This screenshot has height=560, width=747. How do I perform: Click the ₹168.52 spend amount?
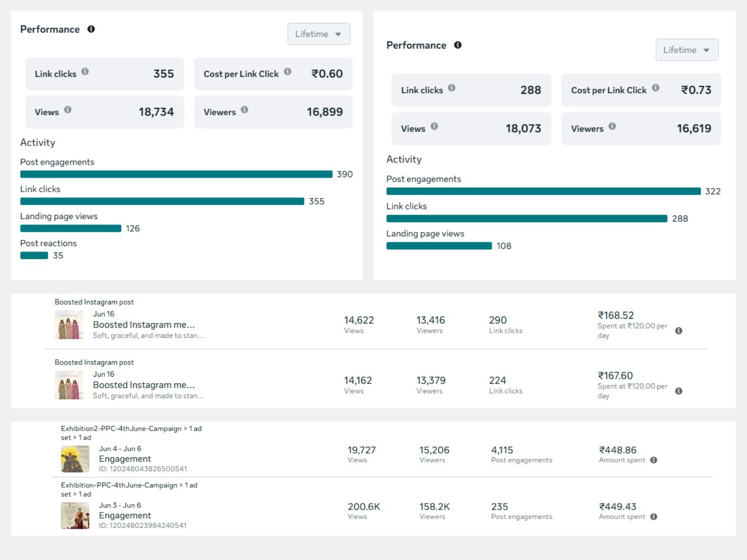click(616, 315)
